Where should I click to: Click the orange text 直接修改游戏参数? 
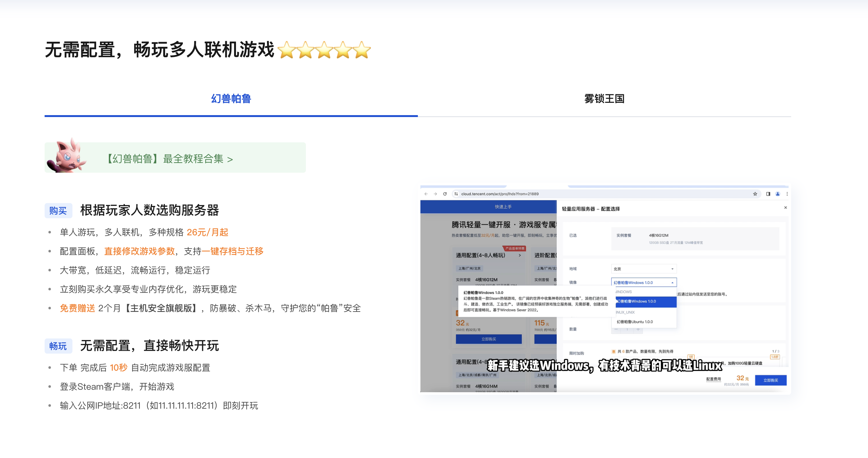point(139,251)
